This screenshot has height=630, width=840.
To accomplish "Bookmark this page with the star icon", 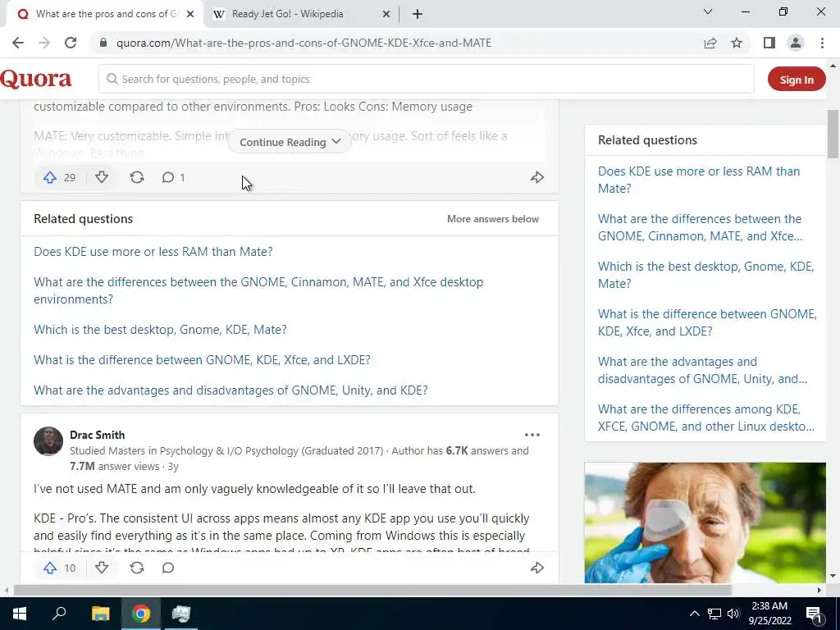I will click(x=737, y=43).
